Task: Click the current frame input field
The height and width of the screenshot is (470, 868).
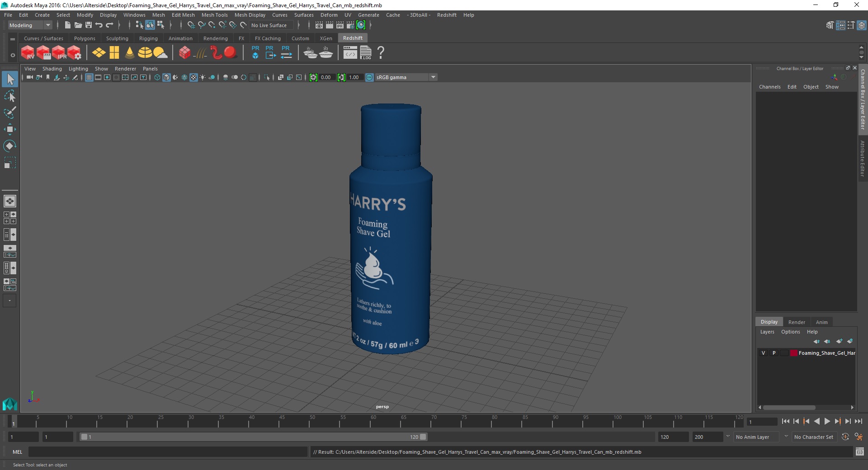Action: click(762, 422)
